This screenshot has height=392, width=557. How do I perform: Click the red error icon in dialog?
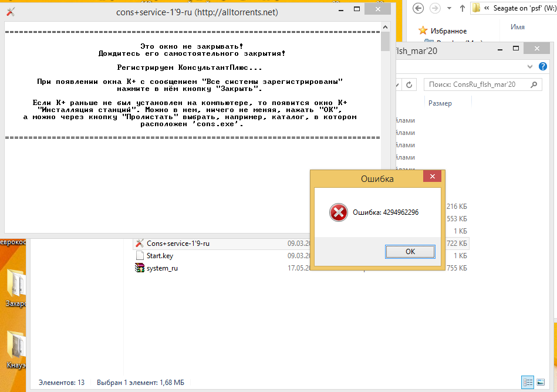click(x=338, y=212)
